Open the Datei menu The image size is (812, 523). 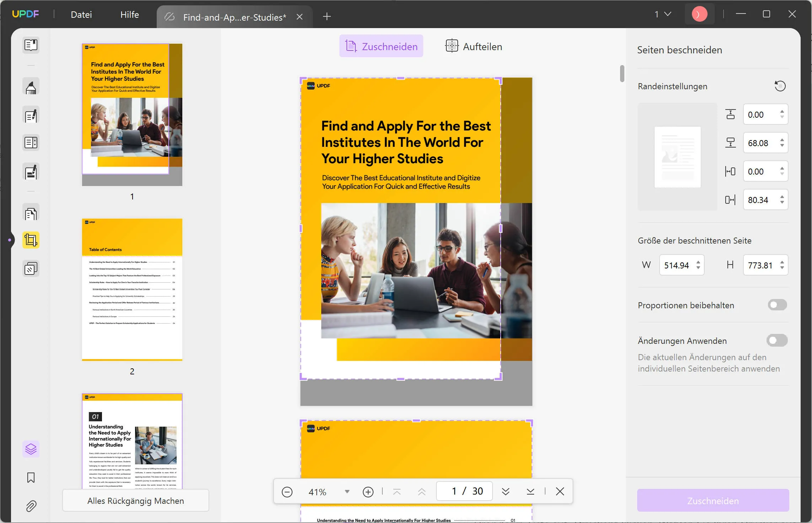[81, 15]
